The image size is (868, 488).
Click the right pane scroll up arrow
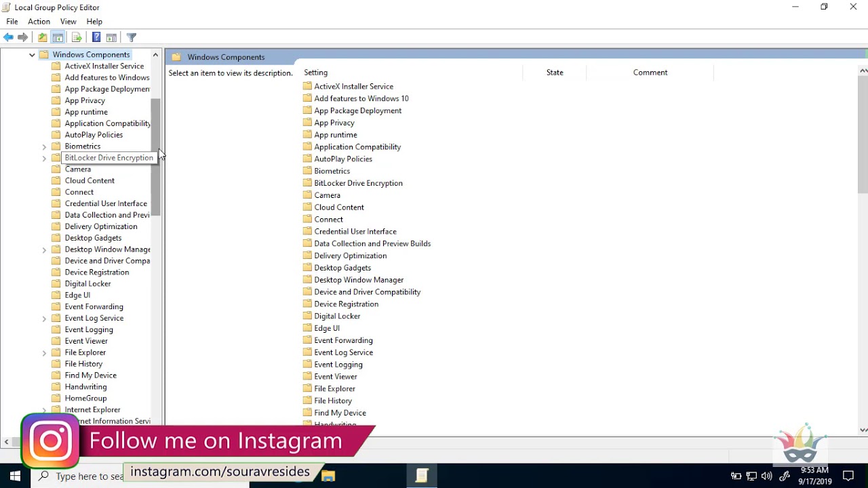(x=863, y=70)
